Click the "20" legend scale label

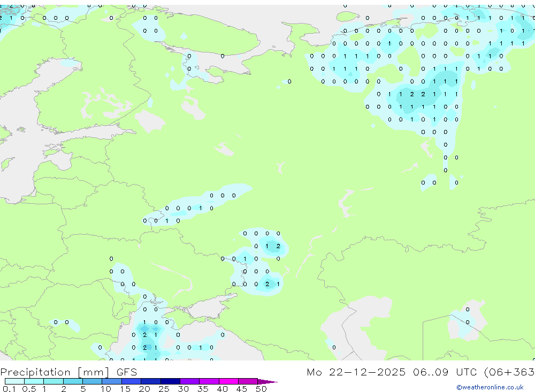144,389
